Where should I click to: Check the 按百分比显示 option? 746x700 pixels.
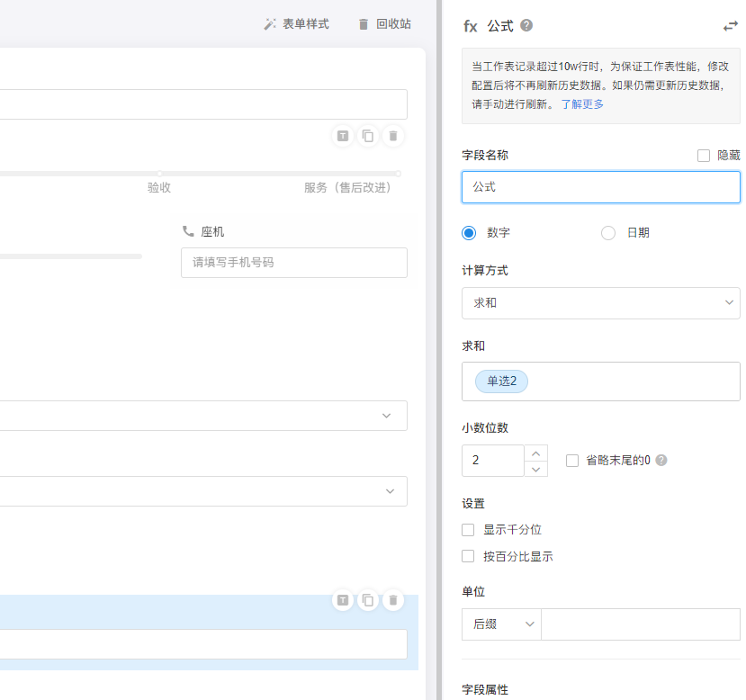pos(468,557)
